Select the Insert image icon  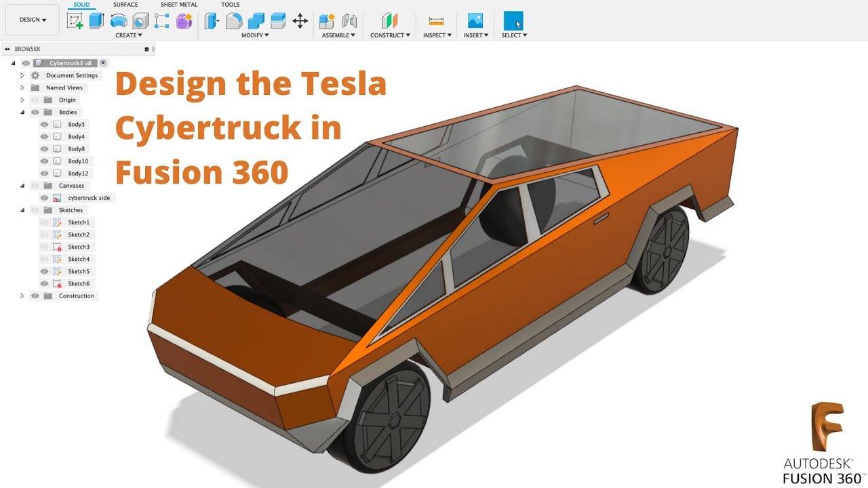pyautogui.click(x=475, y=21)
